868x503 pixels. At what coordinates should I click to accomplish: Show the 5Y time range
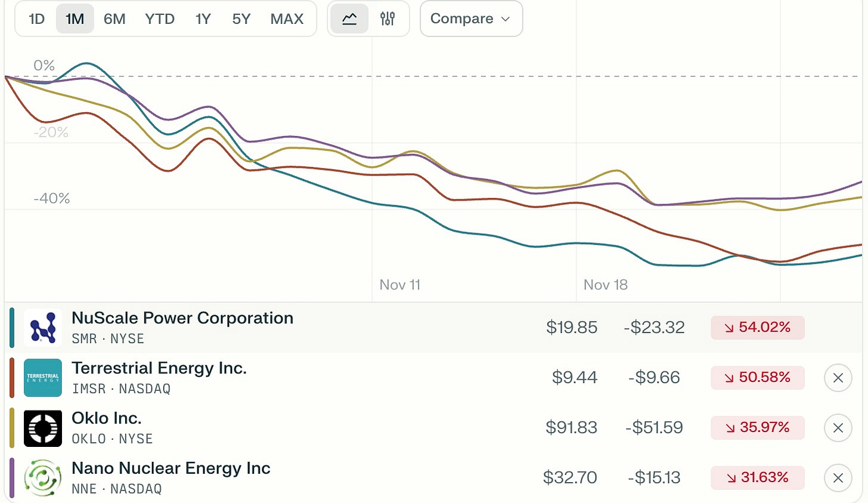pyautogui.click(x=241, y=19)
